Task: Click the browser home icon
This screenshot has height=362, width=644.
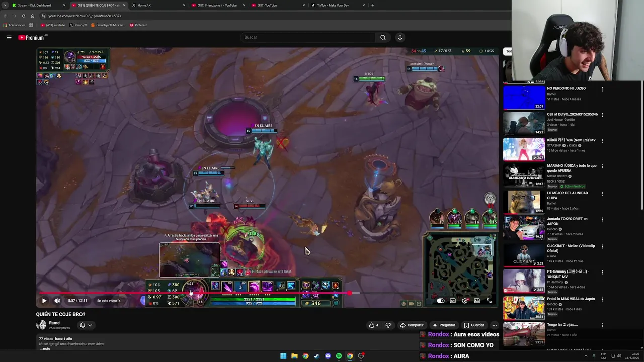Action: pos(33,16)
